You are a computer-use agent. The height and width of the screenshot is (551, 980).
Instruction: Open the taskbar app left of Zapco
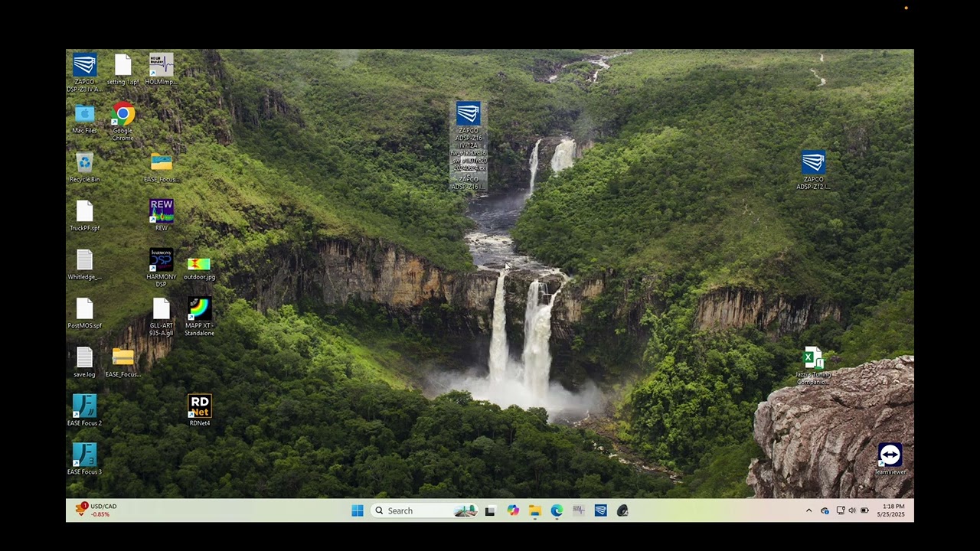tap(579, 510)
